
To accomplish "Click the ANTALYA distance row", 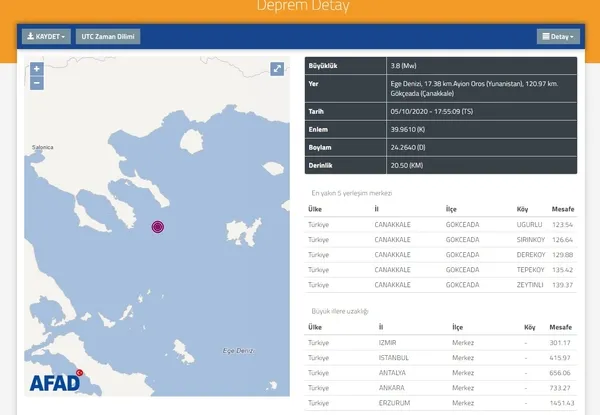I will 441,373.
